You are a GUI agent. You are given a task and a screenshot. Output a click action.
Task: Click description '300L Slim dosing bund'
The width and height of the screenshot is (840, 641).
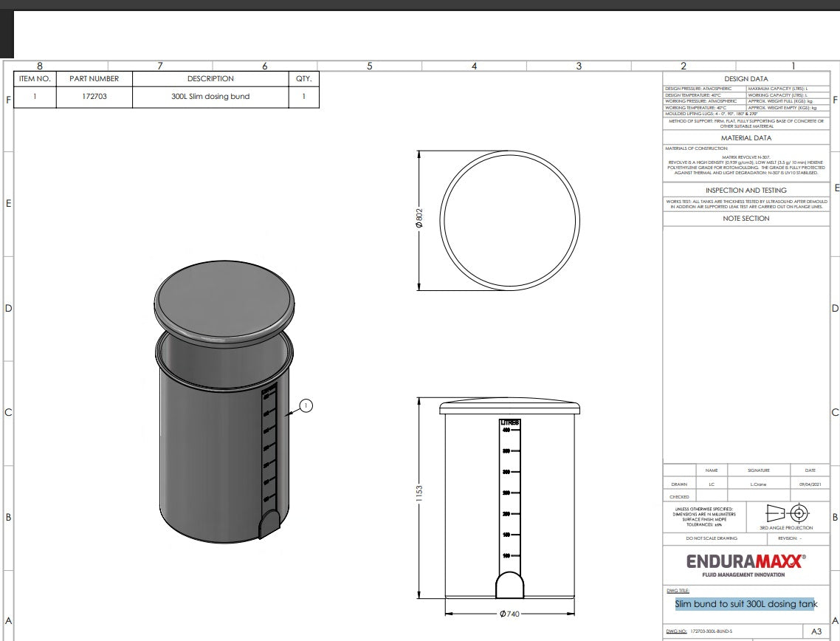click(x=210, y=97)
